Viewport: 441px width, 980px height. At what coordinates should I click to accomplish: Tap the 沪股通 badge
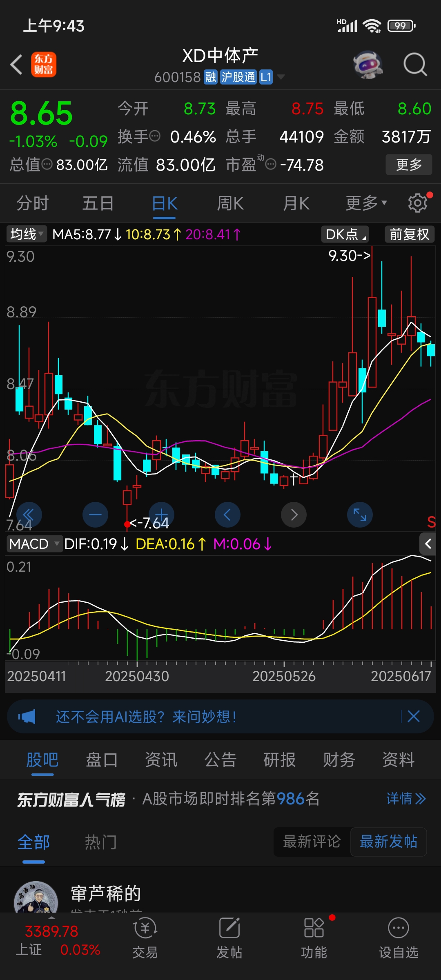[x=238, y=77]
